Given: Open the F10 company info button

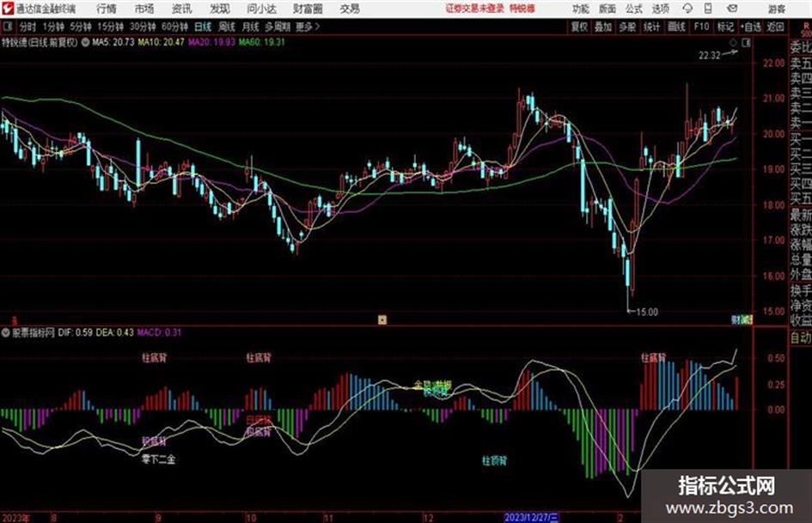Looking at the screenshot, I should click(x=701, y=27).
